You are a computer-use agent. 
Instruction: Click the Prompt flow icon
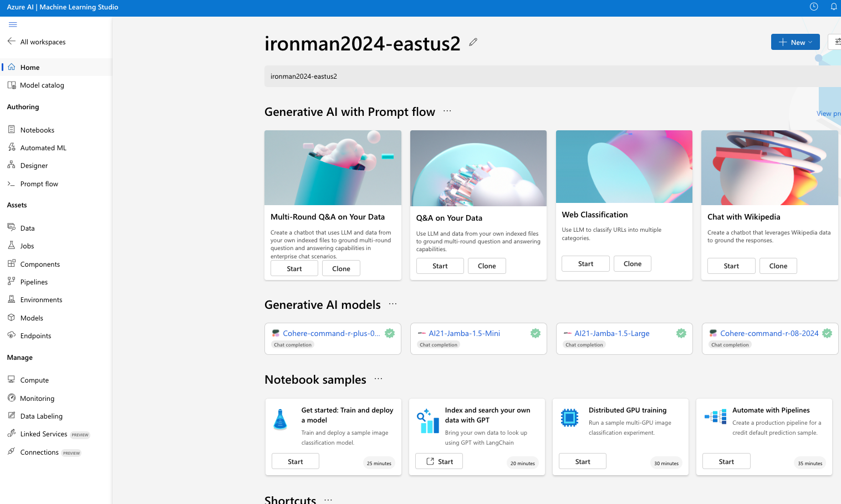click(x=12, y=184)
